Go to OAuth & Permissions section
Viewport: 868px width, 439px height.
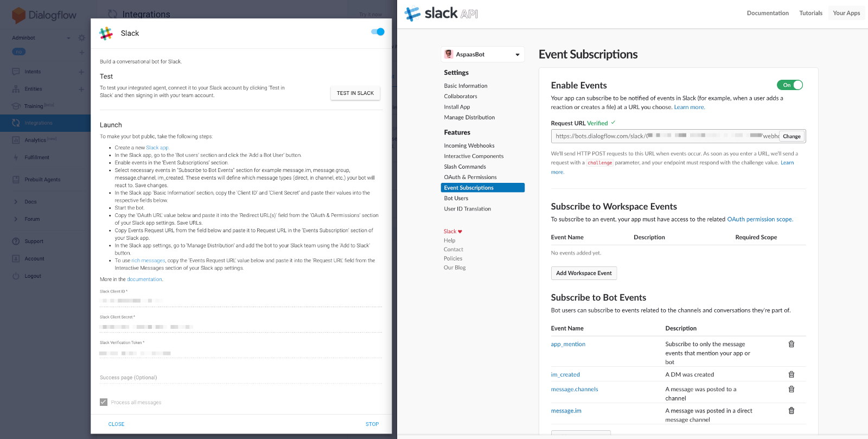(x=470, y=177)
